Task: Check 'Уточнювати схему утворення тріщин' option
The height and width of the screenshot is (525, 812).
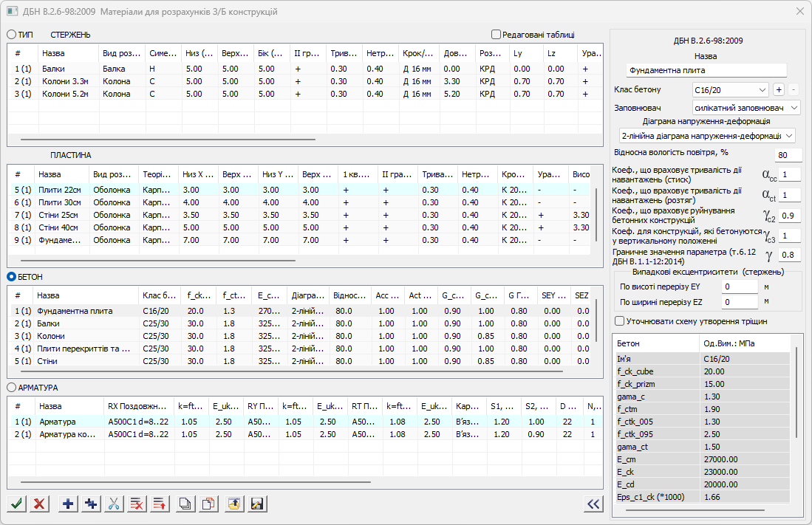Action: pyautogui.click(x=619, y=321)
